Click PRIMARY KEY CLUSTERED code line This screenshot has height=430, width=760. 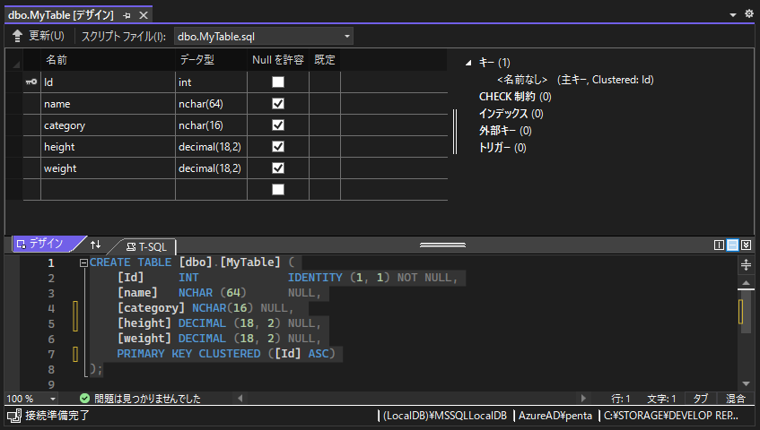(226, 354)
